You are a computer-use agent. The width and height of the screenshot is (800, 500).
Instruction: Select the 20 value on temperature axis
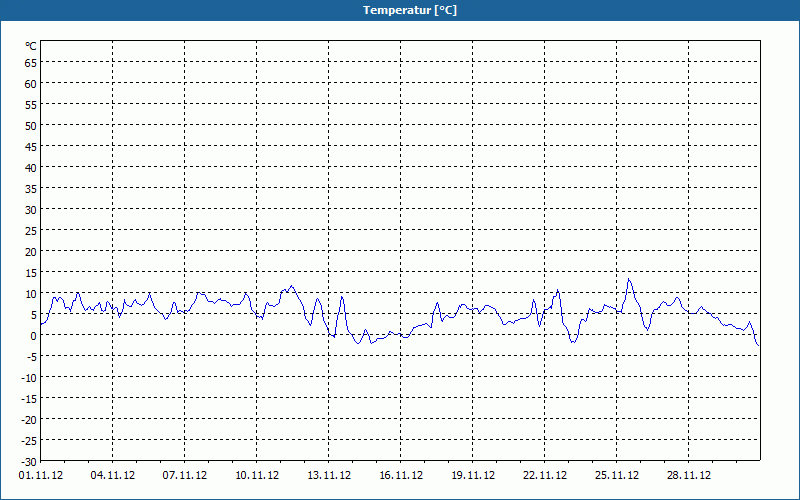[31, 252]
